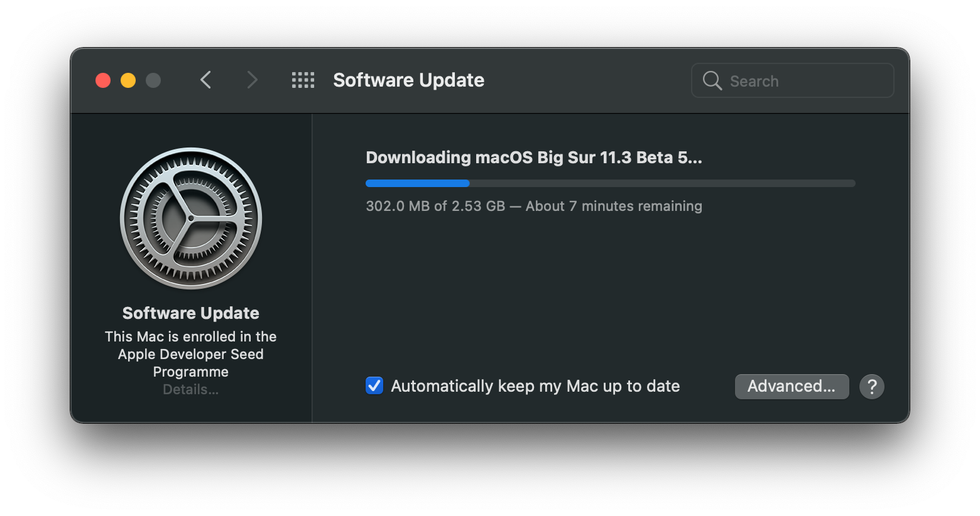Show all preferences via the grid icon
980x516 pixels.
pos(303,80)
